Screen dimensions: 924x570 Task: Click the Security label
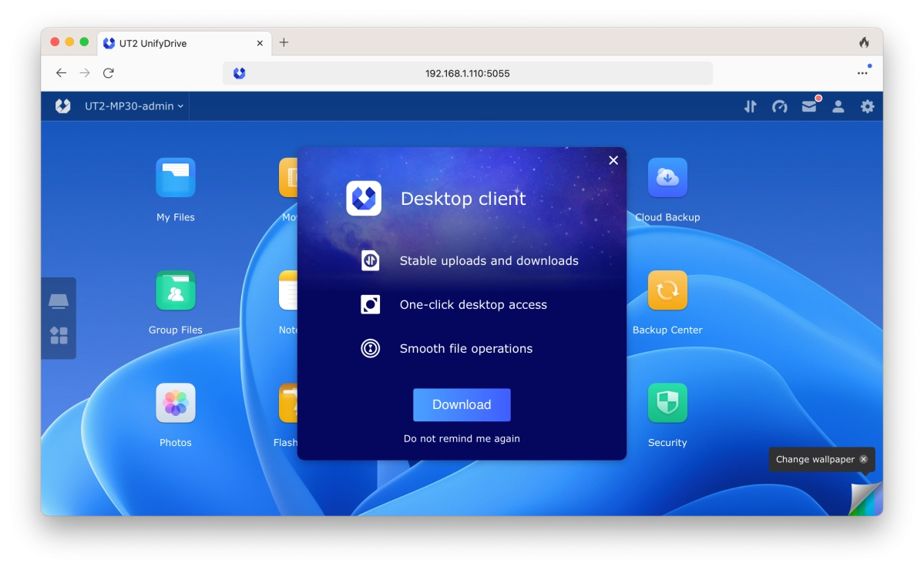pyautogui.click(x=667, y=443)
